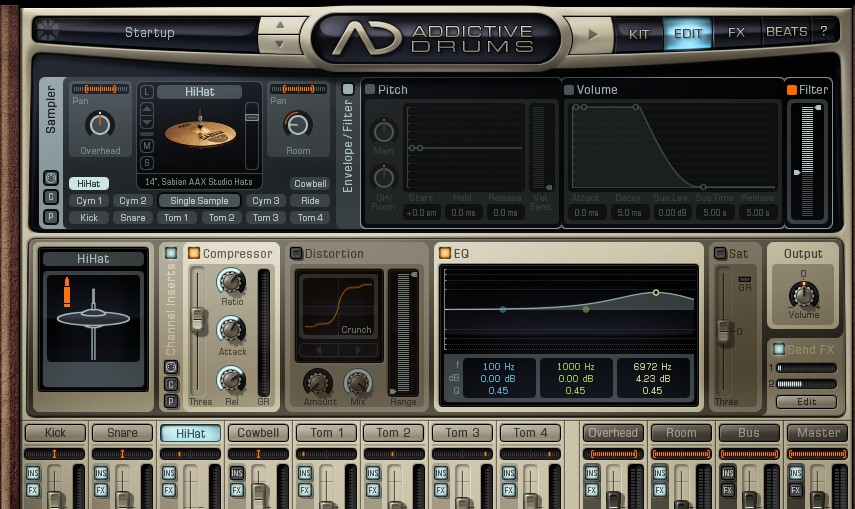The image size is (855, 509).
Task: Click the Distortion Amount knob
Action: (x=318, y=382)
